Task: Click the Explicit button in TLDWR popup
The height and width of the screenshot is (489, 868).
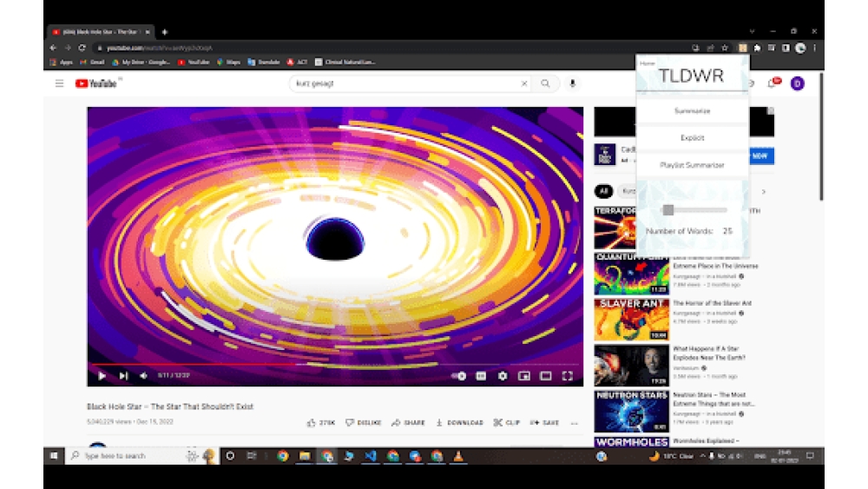Action: point(692,137)
